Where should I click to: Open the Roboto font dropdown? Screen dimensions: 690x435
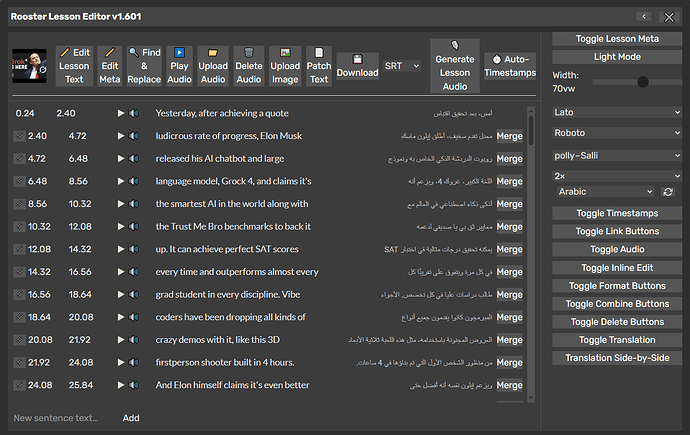tap(617, 133)
